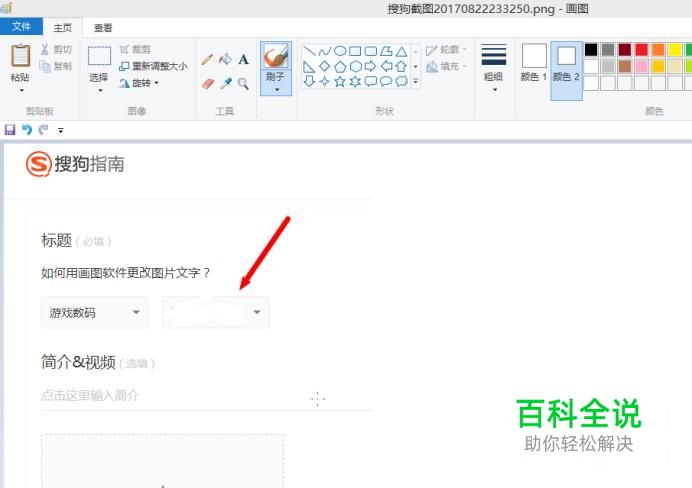
Task: Select the Curve shape
Action: 324,51
